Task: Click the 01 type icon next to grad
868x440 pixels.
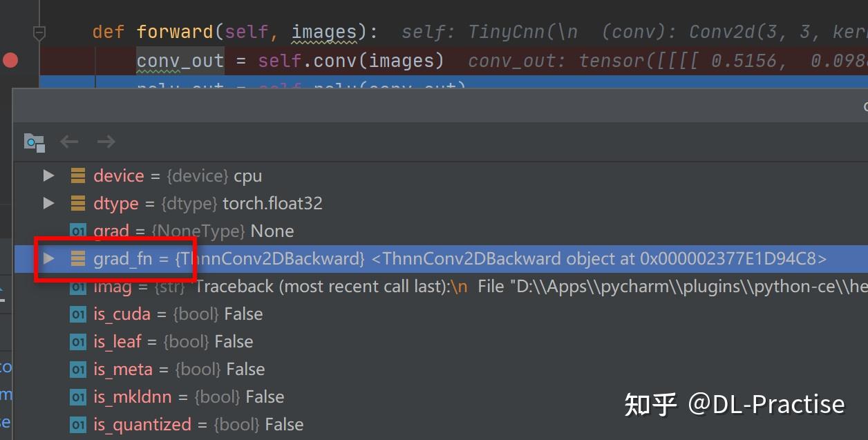Action: [77, 231]
